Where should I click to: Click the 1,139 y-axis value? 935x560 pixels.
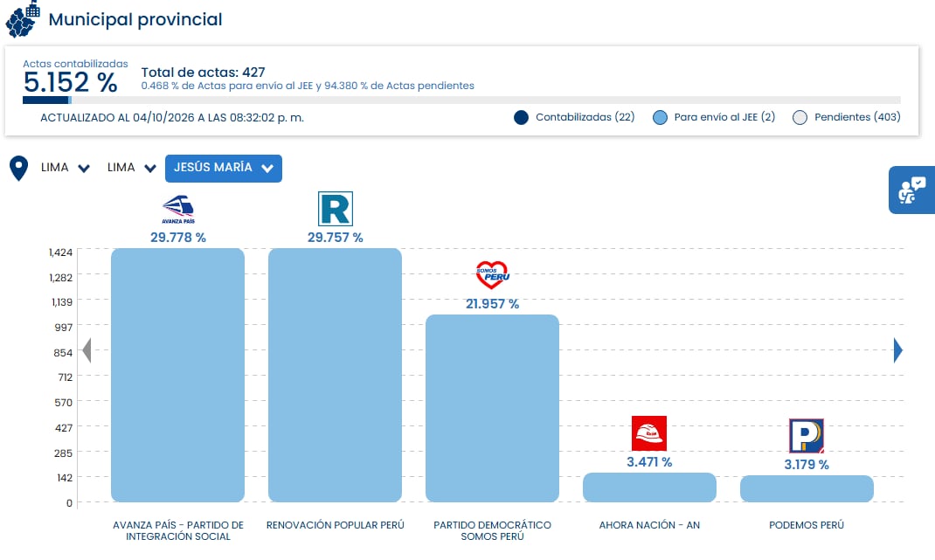point(62,302)
